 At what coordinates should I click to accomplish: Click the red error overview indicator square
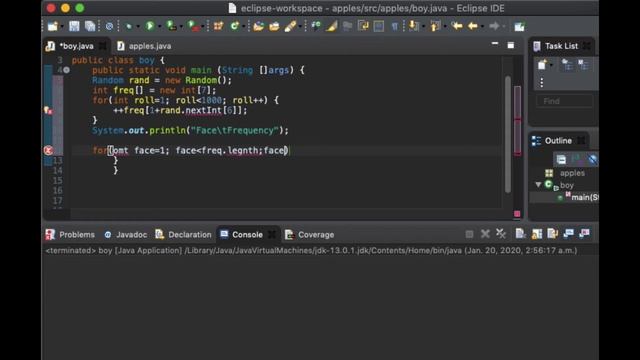517,213
